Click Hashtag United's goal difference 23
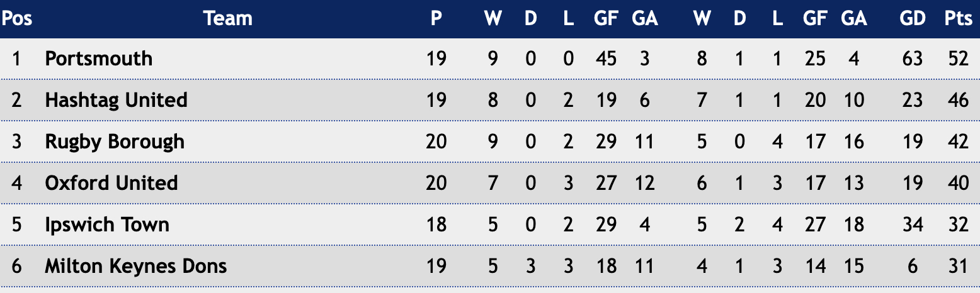The width and height of the screenshot is (980, 293). 912,100
